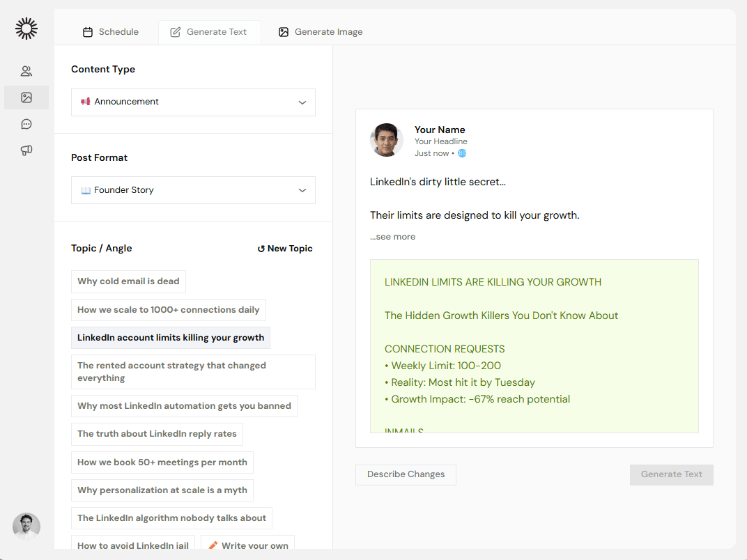
Task: Click 'Weekly Limit: 100-200' bullet
Action: 442,366
